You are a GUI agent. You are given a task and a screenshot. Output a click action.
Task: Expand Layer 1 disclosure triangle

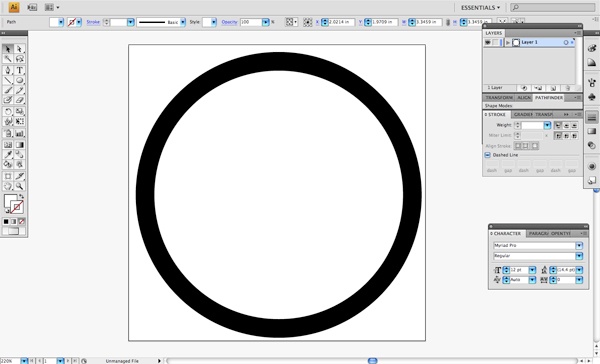pos(508,42)
